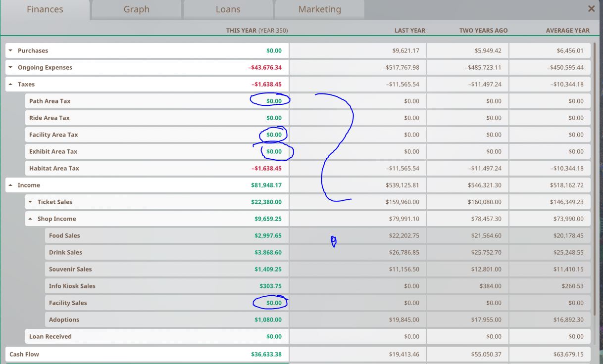Click the Souvenir Sales label
This screenshot has height=364, width=603.
coord(70,269)
